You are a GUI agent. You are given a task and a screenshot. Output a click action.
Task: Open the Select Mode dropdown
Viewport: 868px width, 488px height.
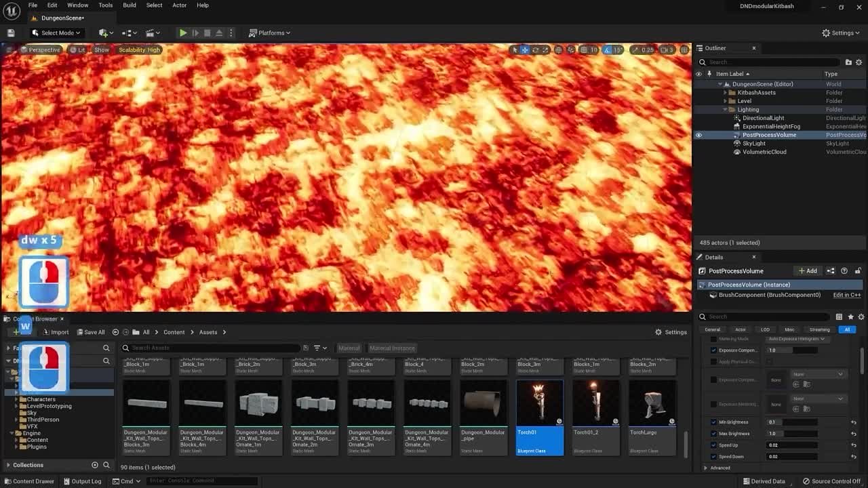56,33
